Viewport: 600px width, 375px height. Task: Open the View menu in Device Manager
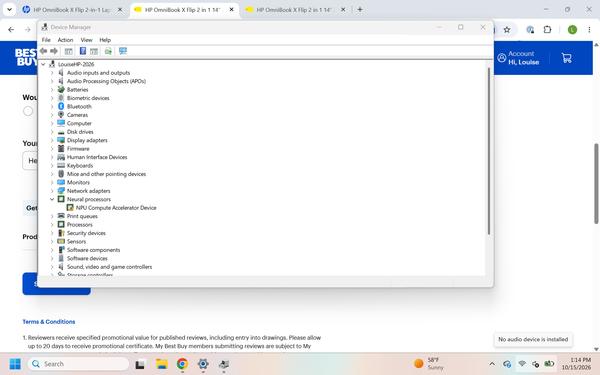[x=86, y=40]
